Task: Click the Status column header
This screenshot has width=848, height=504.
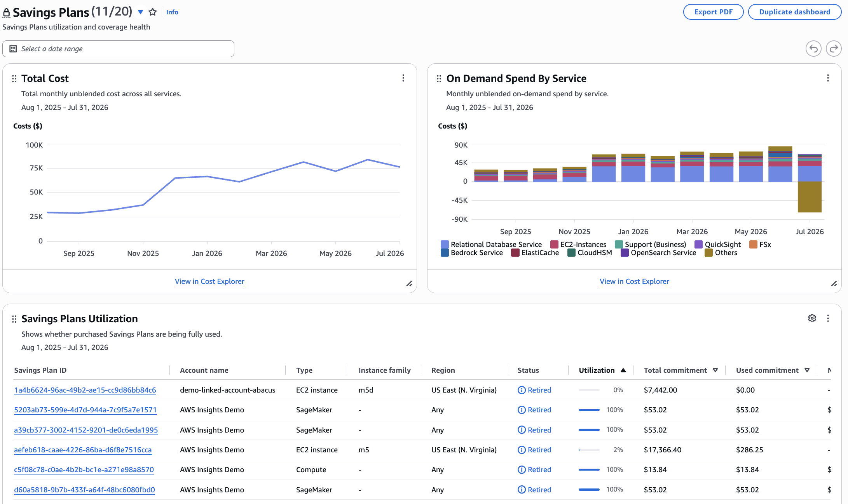Action: 528,370
